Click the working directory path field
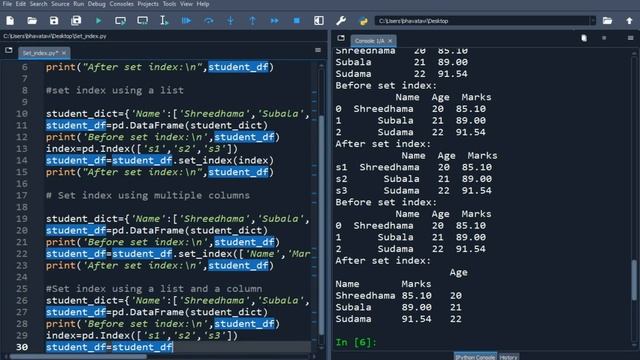Image resolution: width=640 pixels, height=360 pixels. [482, 21]
